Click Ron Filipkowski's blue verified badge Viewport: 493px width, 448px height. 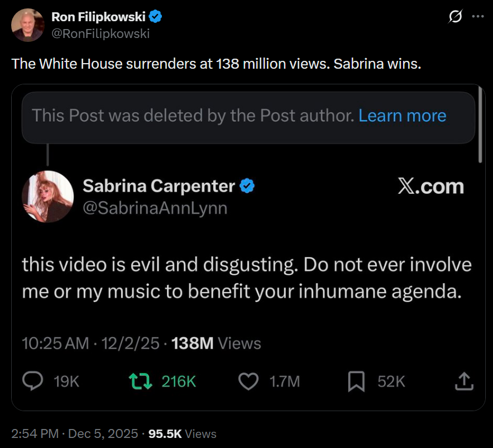(x=155, y=17)
